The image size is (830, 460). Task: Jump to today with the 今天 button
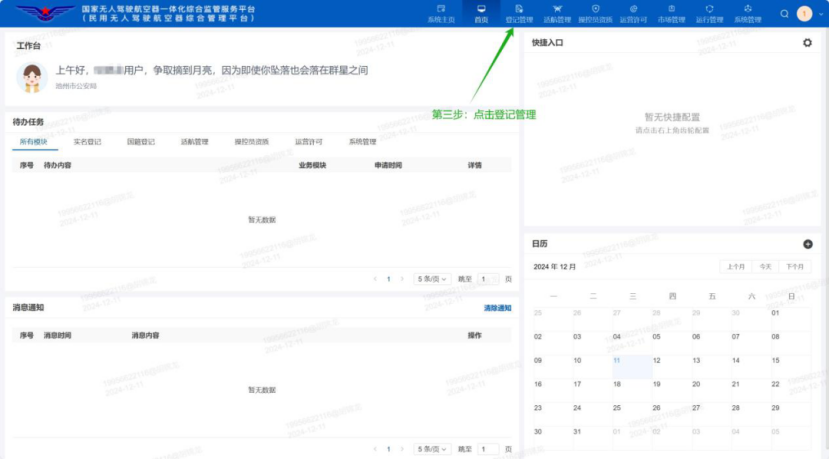[765, 267]
